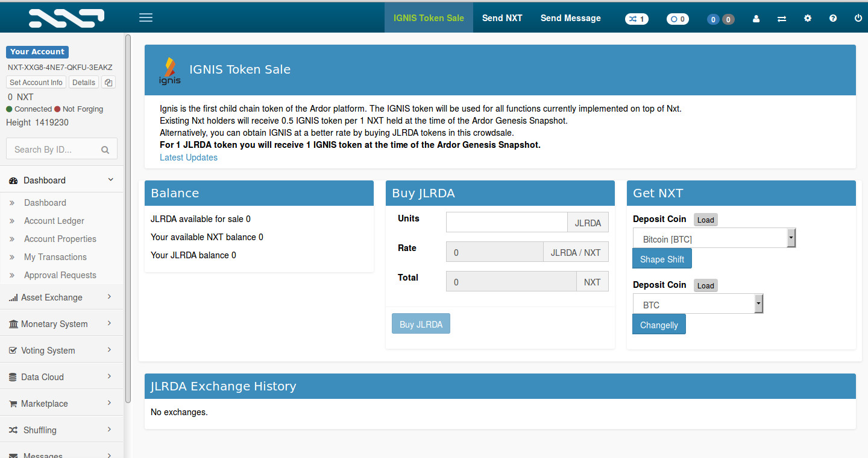Open Account Properties in the sidebar
This screenshot has height=458, width=868.
tap(60, 239)
